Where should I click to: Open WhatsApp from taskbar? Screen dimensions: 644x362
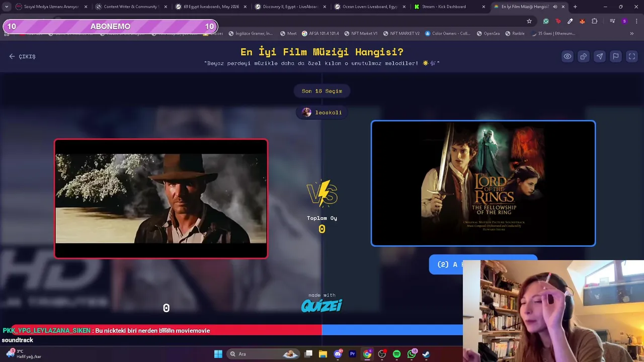tap(412, 354)
